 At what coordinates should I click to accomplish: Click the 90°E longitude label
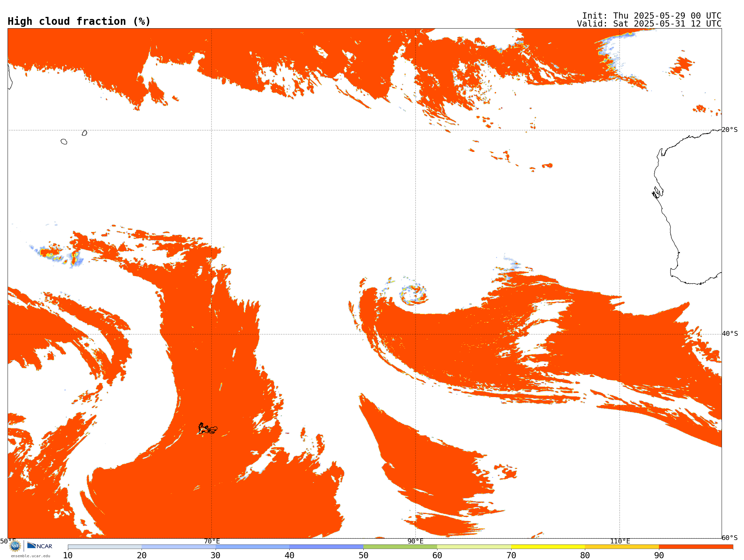(415, 541)
